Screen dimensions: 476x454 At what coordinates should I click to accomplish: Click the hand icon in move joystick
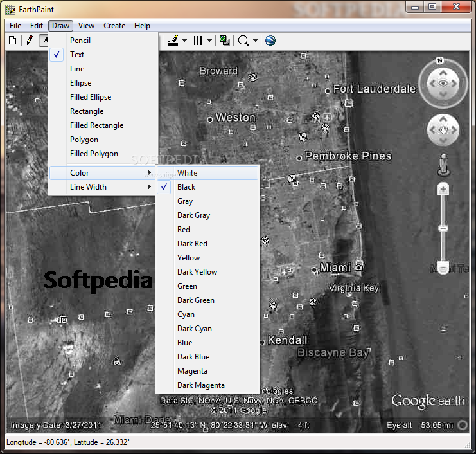(443, 130)
